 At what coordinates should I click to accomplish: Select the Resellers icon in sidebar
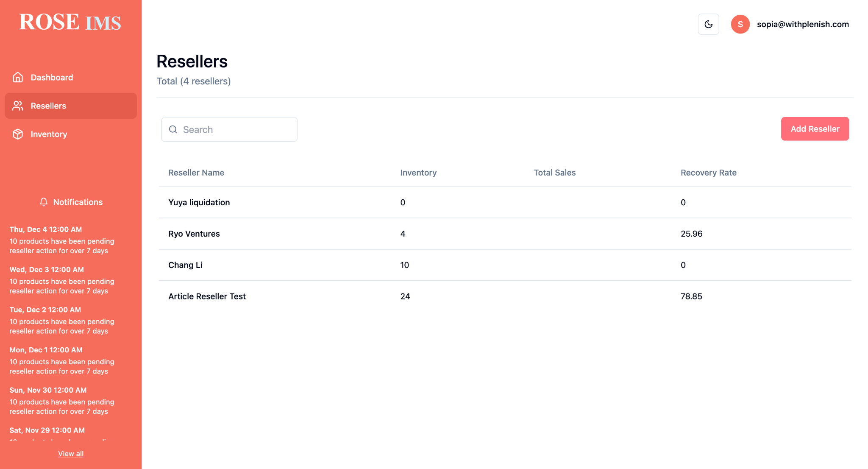point(17,106)
